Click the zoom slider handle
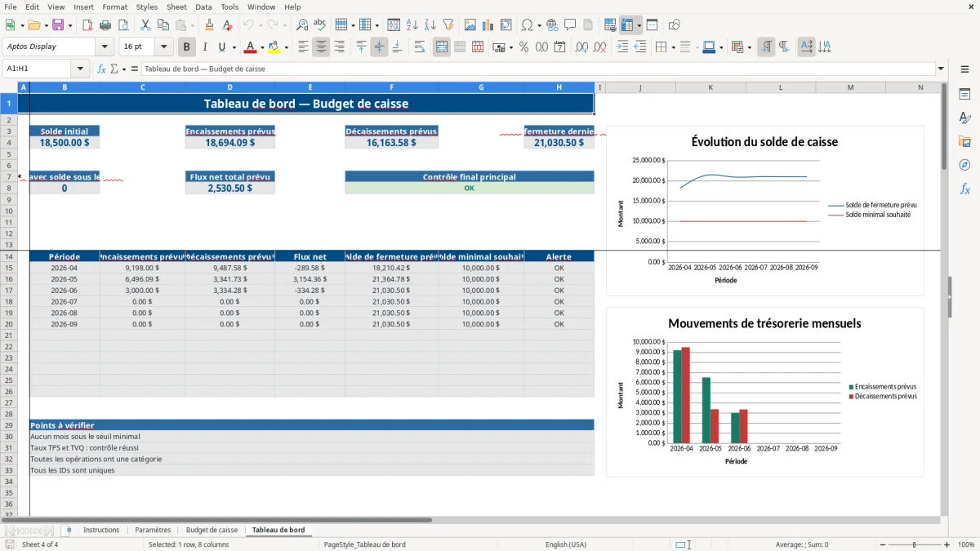The width and height of the screenshot is (980, 551). 914,544
